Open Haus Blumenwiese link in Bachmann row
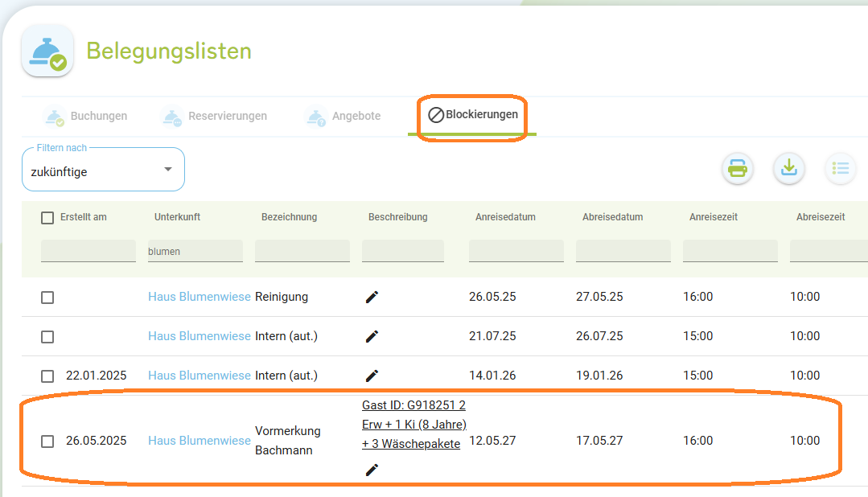This screenshot has width=868, height=497. [x=200, y=441]
